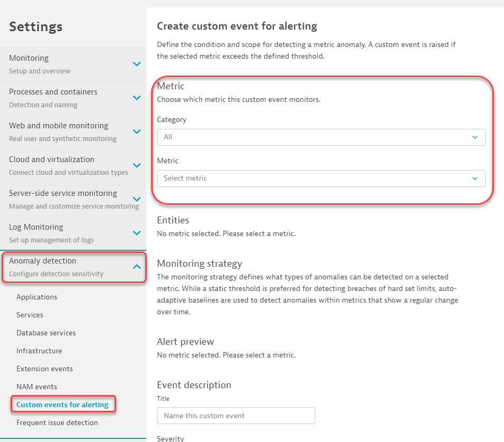This screenshot has width=504, height=442.
Task: Go to Database services settings
Action: pyautogui.click(x=46, y=333)
